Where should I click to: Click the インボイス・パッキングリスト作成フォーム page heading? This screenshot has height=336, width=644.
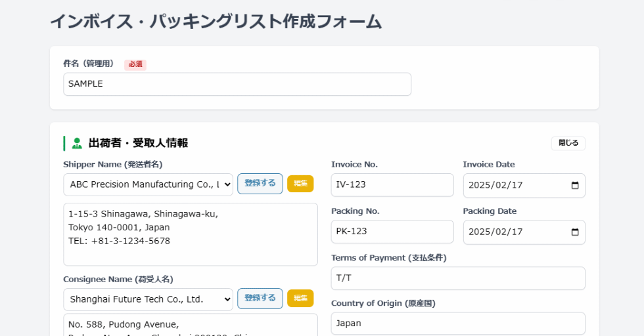216,22
